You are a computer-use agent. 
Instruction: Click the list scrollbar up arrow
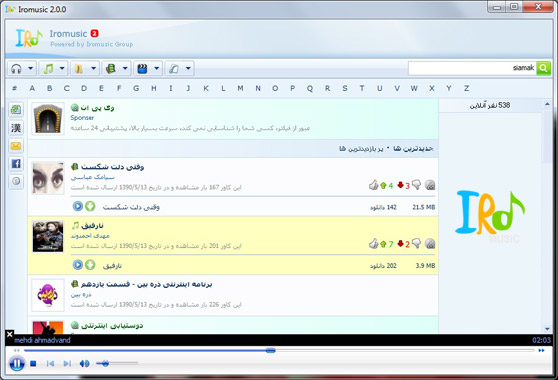click(x=547, y=104)
